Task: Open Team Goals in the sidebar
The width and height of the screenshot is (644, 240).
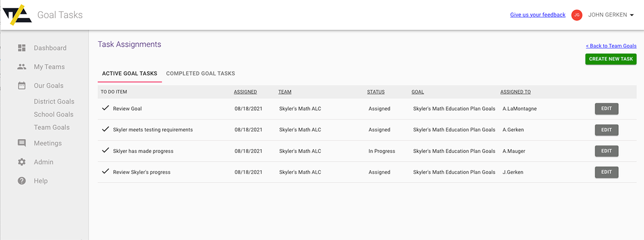Action: (x=52, y=127)
